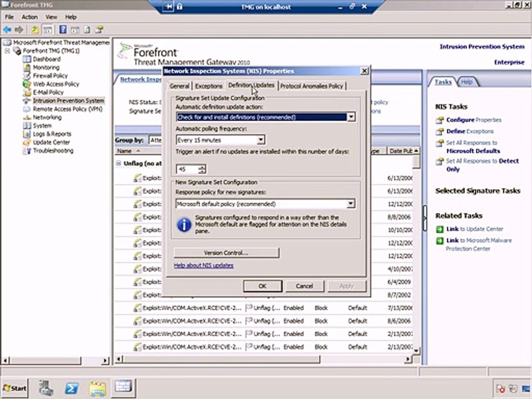Open the Action menu
Viewport: 532px width, 399px height.
pyautogui.click(x=29, y=17)
